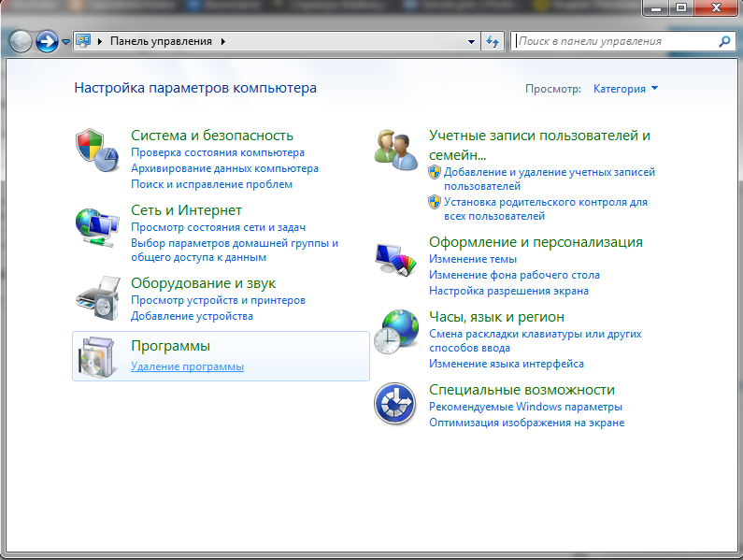Click Смена раскладки клавиатуры link
743x560 pixels.
[x=535, y=340]
